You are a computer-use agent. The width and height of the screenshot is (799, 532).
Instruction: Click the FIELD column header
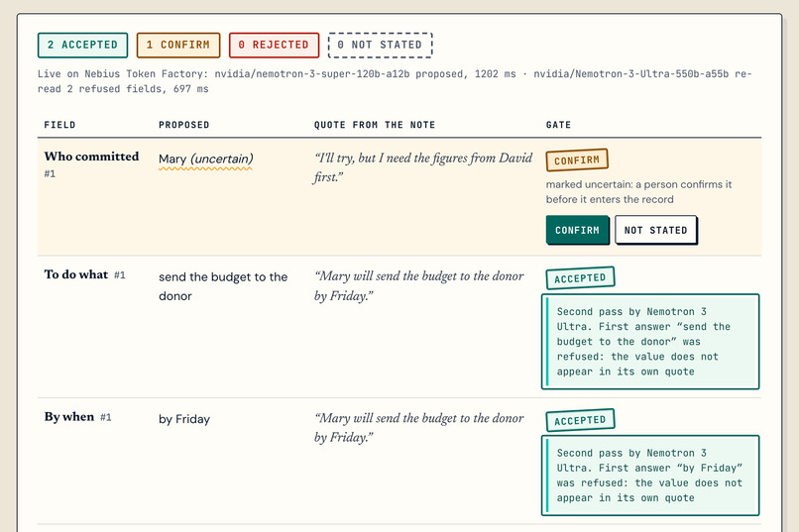coord(59,125)
